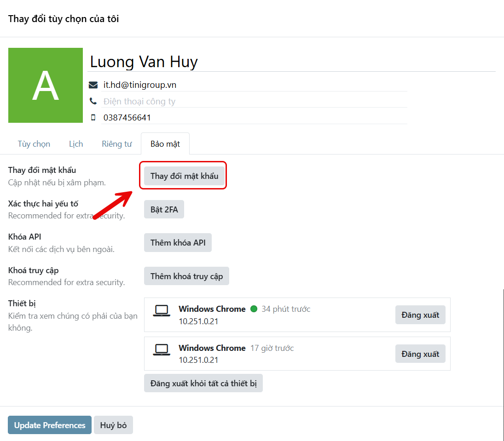Click the green online status dot
504x441 pixels.
coord(254,309)
